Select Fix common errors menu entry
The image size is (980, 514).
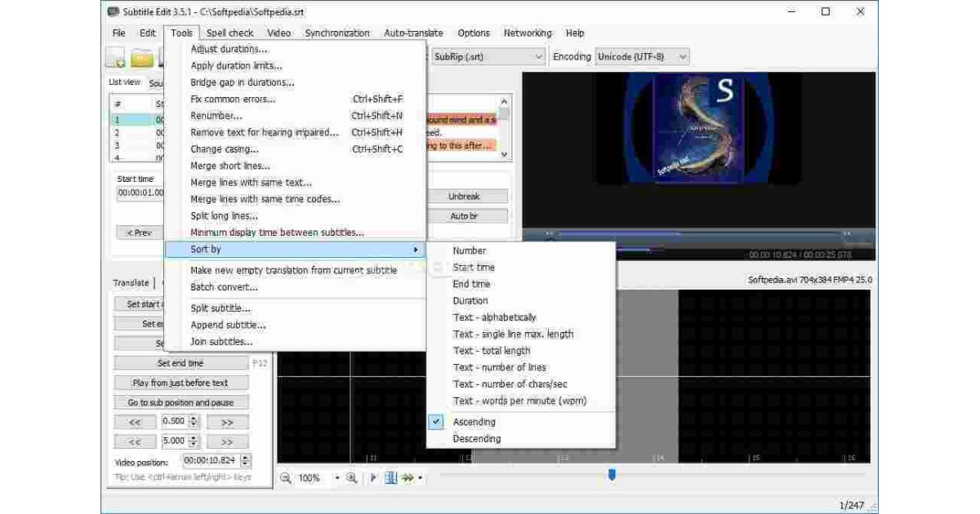coord(233,99)
